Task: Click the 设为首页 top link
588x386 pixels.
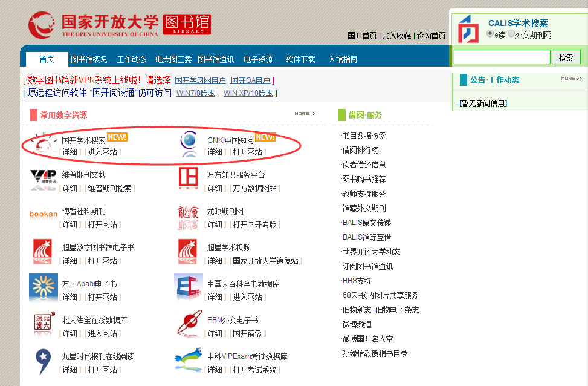Action: point(431,36)
